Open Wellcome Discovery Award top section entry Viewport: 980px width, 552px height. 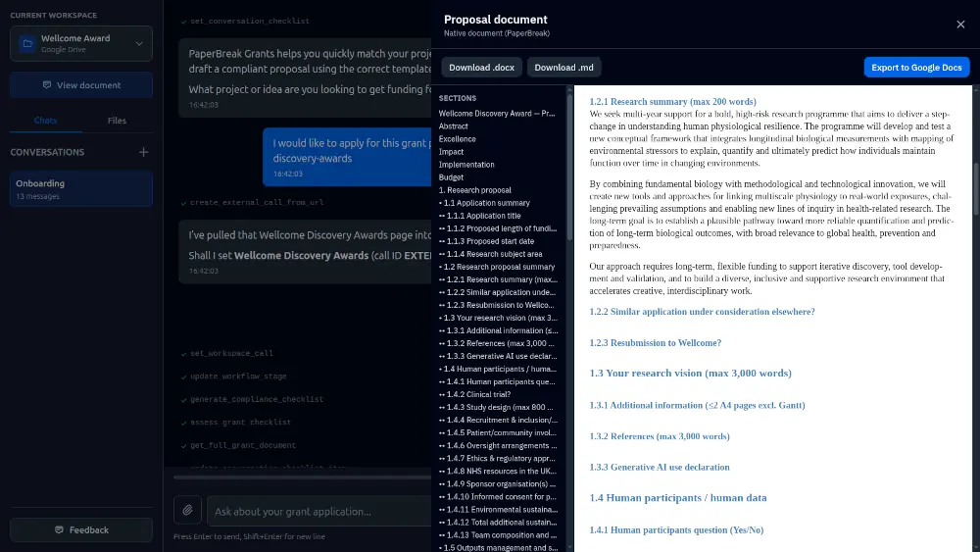pyautogui.click(x=497, y=114)
